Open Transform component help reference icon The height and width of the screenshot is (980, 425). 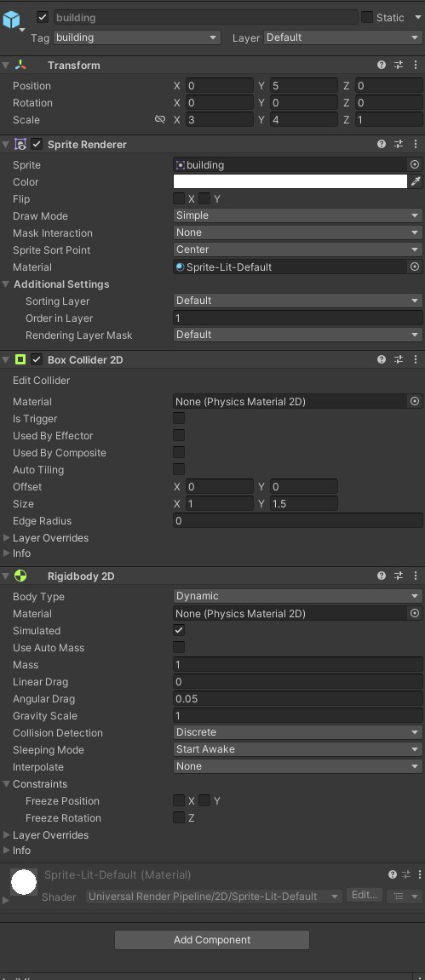click(x=382, y=65)
